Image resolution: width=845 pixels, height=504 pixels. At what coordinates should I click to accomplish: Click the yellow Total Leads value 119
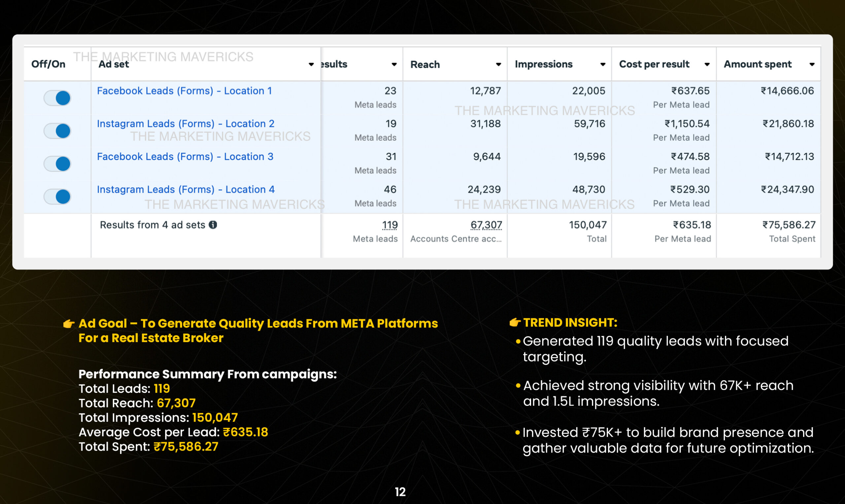(x=162, y=389)
